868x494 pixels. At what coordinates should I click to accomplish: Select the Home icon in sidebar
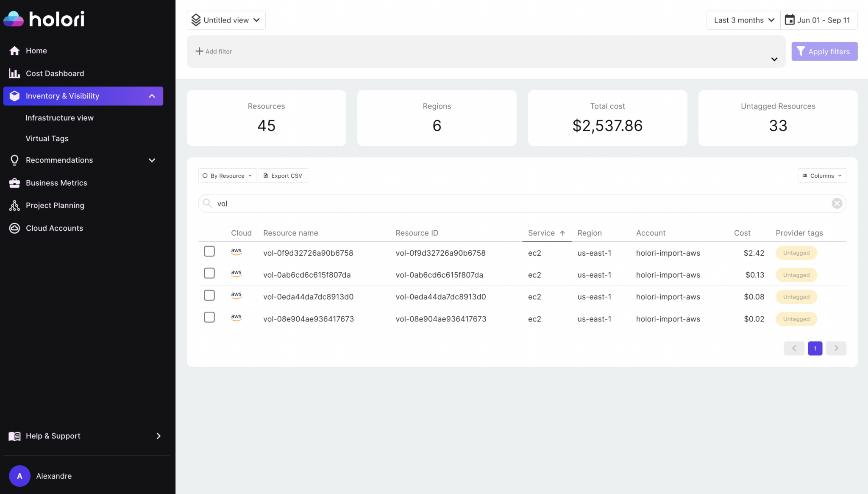tap(15, 50)
